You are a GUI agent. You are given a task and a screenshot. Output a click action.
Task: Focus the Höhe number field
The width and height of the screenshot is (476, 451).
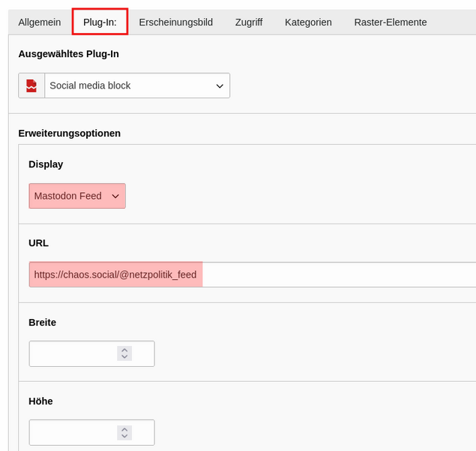pos(72,432)
